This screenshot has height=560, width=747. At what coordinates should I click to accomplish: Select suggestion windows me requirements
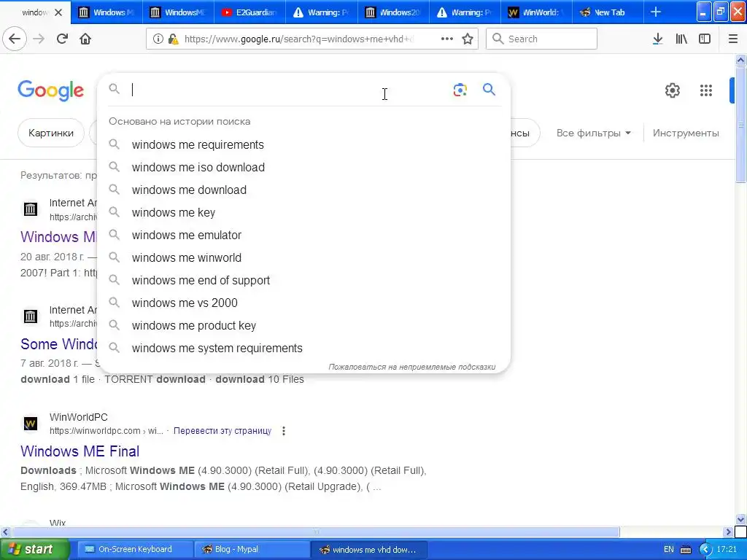tap(303, 145)
